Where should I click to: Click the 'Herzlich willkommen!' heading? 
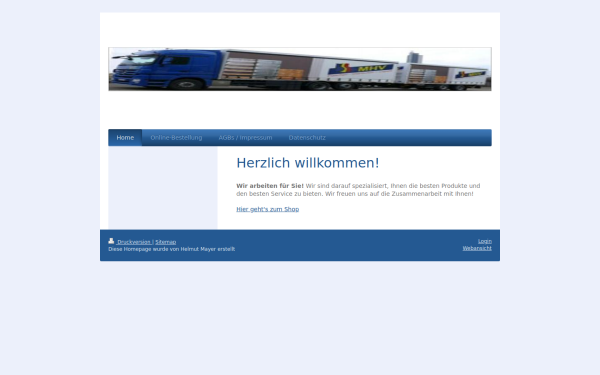click(308, 163)
